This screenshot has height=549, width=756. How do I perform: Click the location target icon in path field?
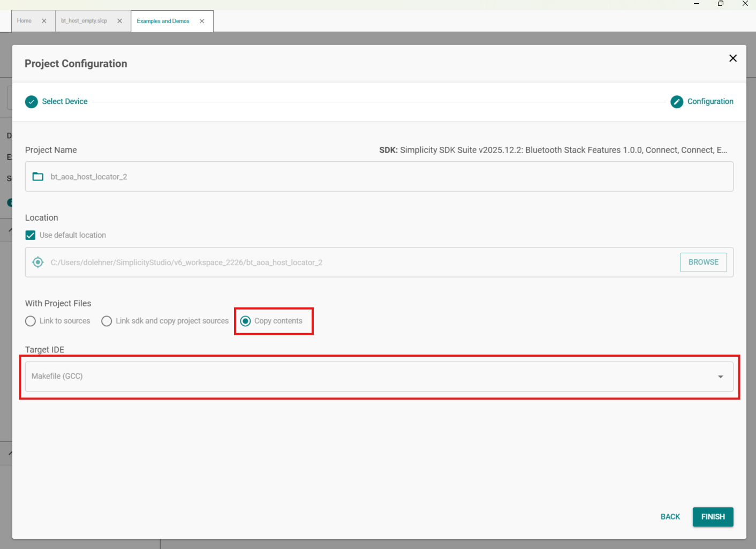point(38,262)
